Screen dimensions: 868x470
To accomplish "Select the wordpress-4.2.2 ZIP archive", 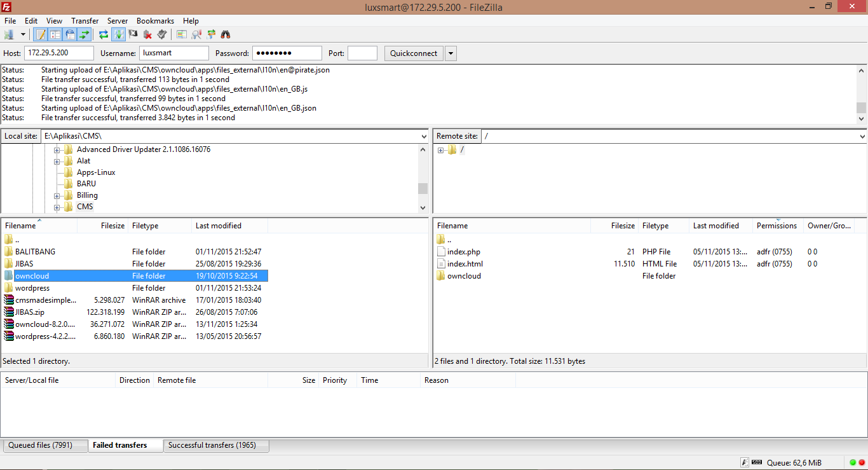I will tap(45, 336).
